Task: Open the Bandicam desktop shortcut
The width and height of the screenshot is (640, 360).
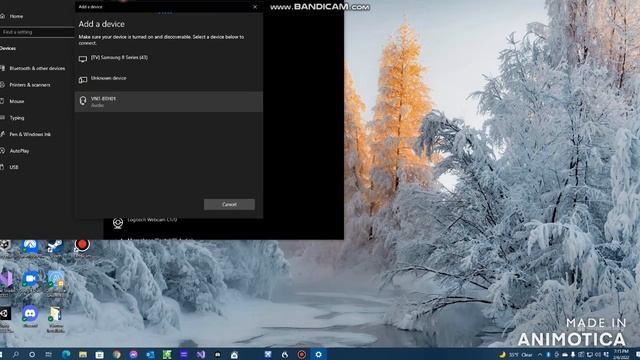Action: pyautogui.click(x=82, y=246)
